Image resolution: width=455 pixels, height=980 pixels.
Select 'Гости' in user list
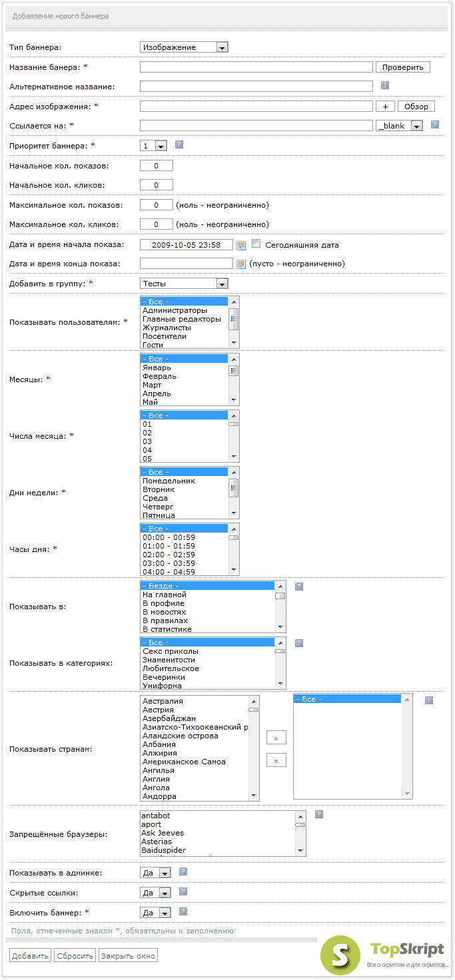click(x=185, y=345)
